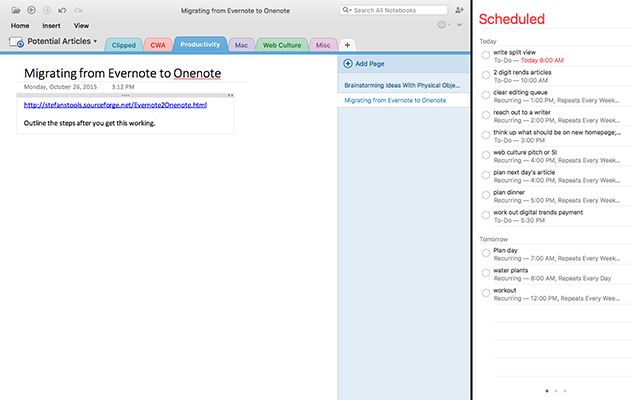Switch to the Web Culture section tab
The image size is (640, 400).
(282, 45)
